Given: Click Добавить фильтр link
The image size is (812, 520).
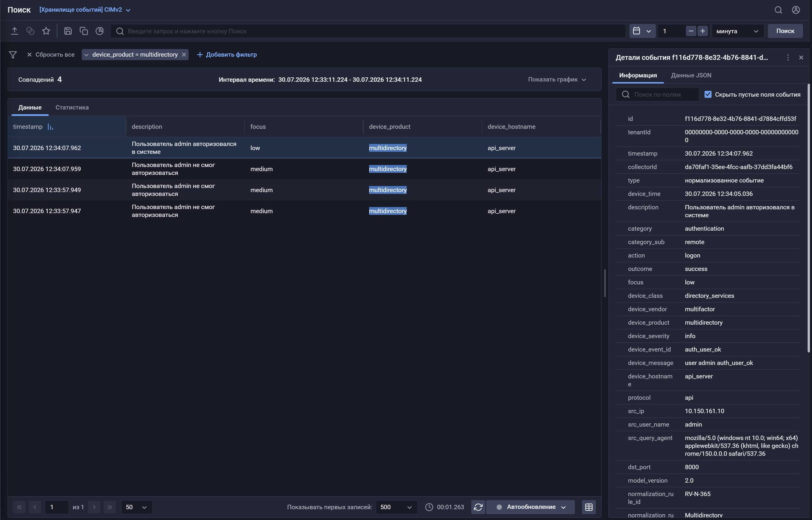Looking at the screenshot, I should click(227, 55).
